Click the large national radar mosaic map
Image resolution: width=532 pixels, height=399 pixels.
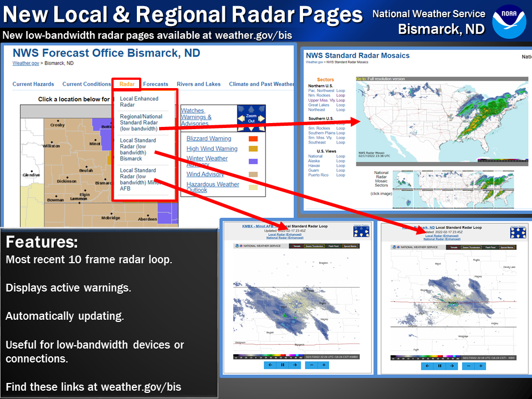point(442,121)
